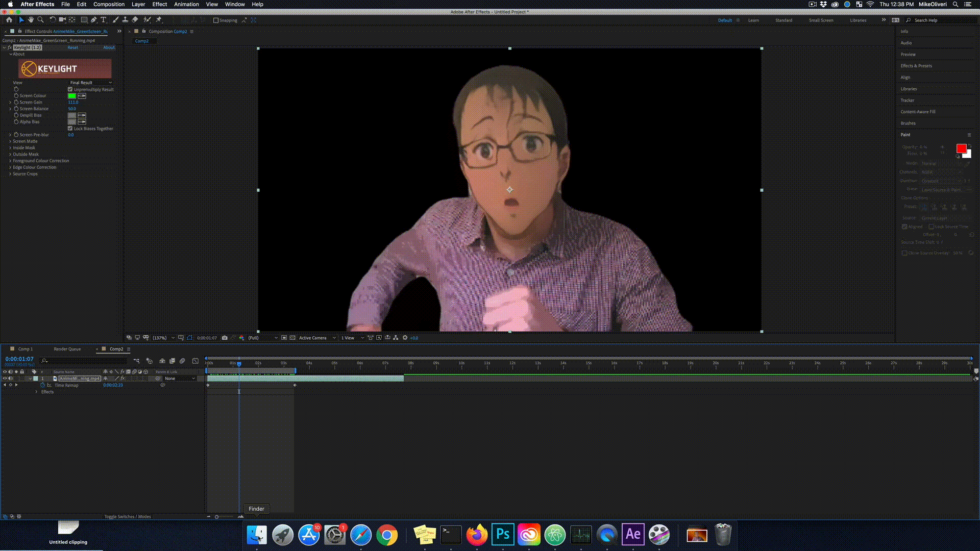Expand the Screen Matte group
980x551 pixels.
[x=10, y=141]
